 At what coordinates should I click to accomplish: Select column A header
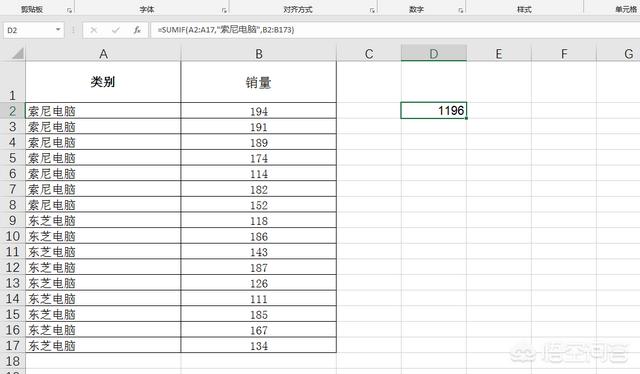(x=103, y=54)
